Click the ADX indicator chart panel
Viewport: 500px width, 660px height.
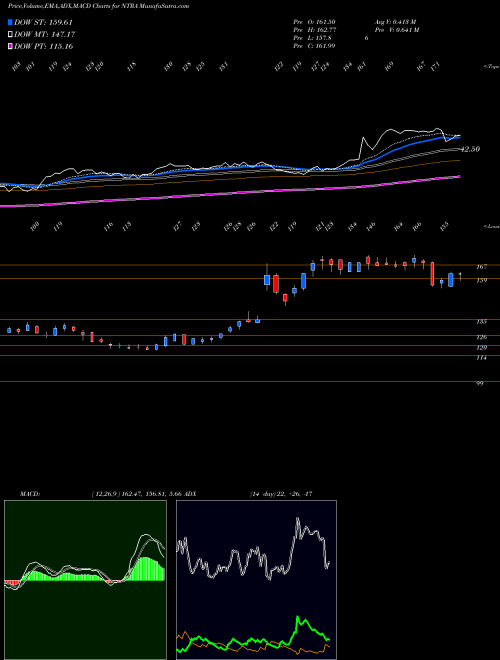click(256, 580)
